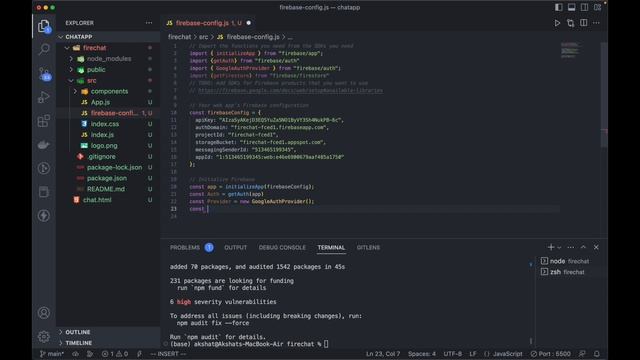Change end of line via LF
640x360 pixels.
[x=473, y=354]
